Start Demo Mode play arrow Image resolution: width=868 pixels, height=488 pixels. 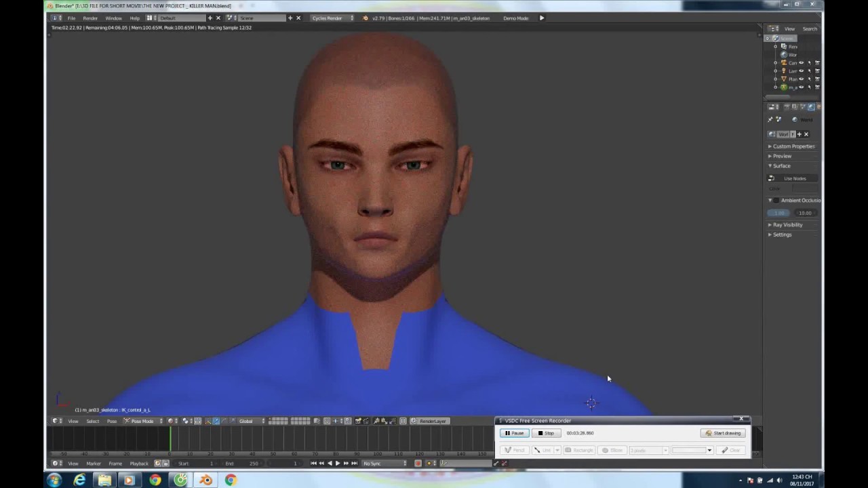click(541, 18)
